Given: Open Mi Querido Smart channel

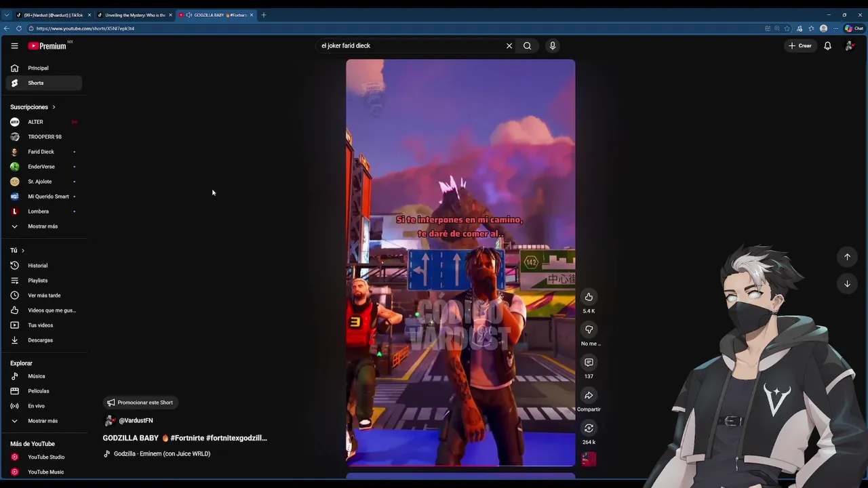Looking at the screenshot, I should click(44, 197).
